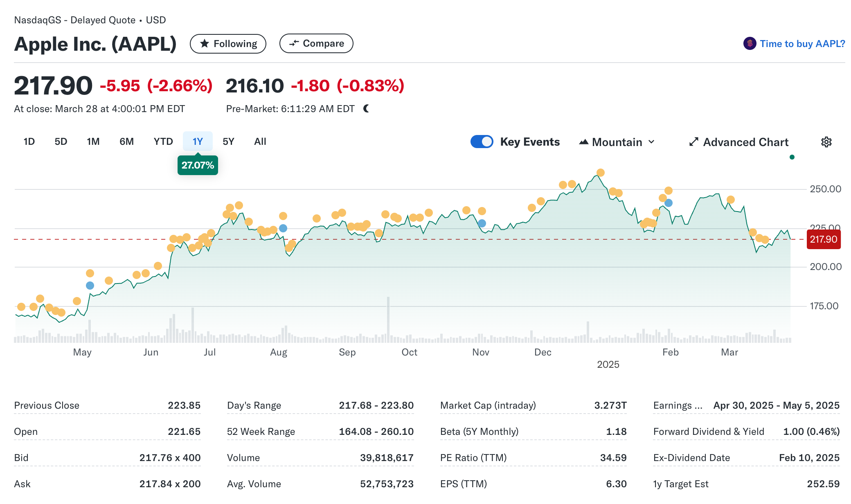Toggle the Key Events switch off
The height and width of the screenshot is (504, 851).
point(482,142)
